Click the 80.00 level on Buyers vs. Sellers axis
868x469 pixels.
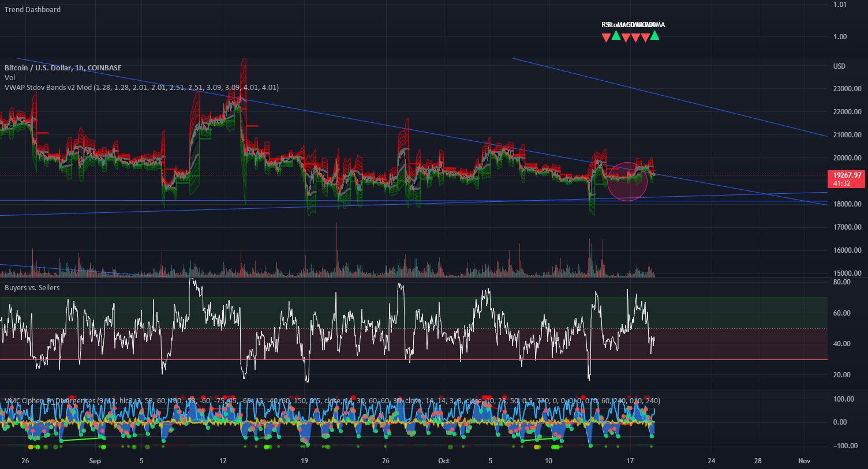842,282
